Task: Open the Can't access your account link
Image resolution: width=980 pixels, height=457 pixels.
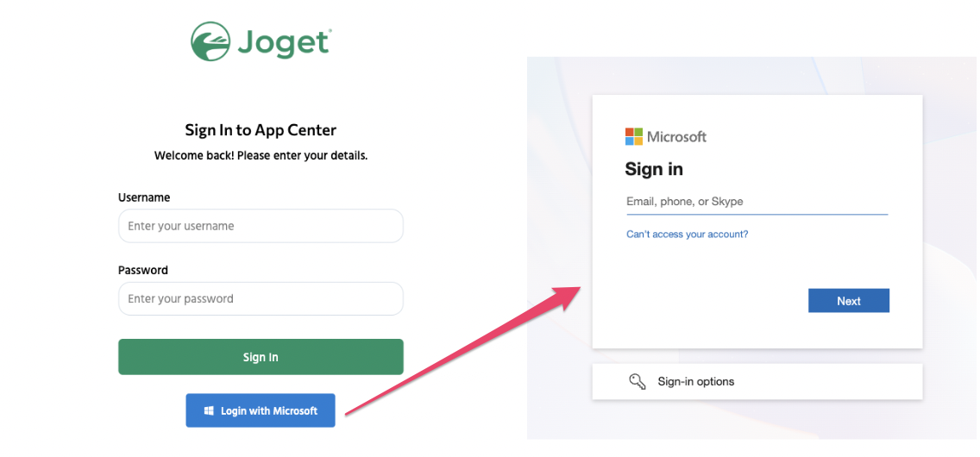Action: click(687, 235)
